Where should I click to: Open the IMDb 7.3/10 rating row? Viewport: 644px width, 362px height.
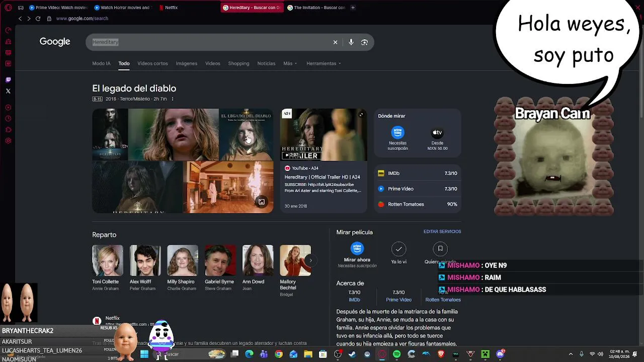[x=417, y=173]
